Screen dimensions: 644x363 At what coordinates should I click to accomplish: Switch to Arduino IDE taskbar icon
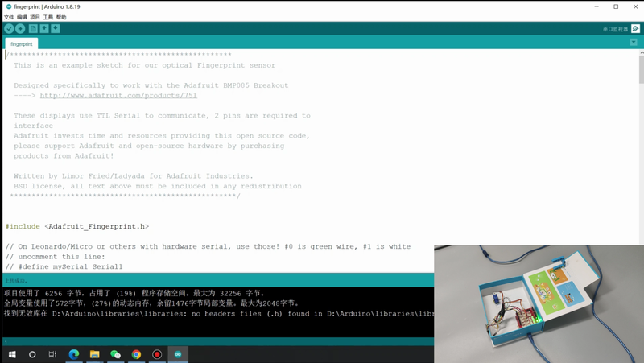[178, 354]
